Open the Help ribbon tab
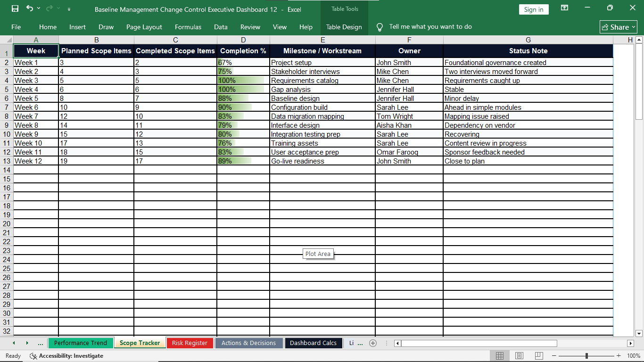644x362 pixels. click(306, 27)
